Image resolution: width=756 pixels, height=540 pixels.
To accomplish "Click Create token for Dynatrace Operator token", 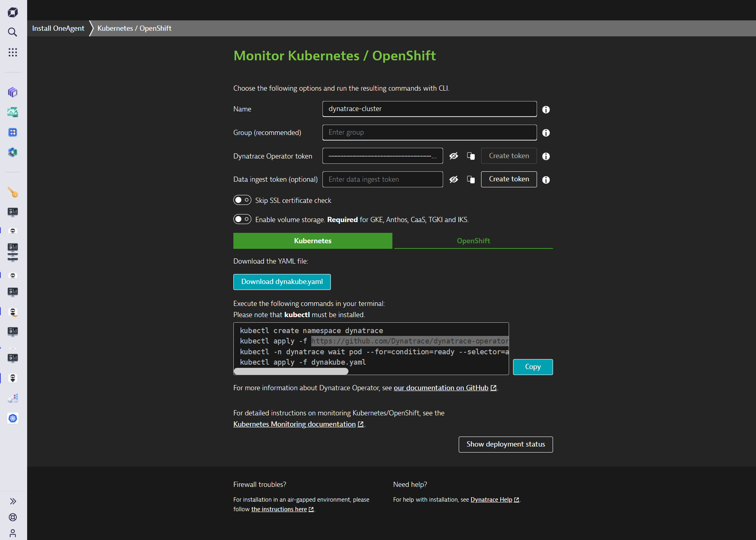I will (509, 156).
